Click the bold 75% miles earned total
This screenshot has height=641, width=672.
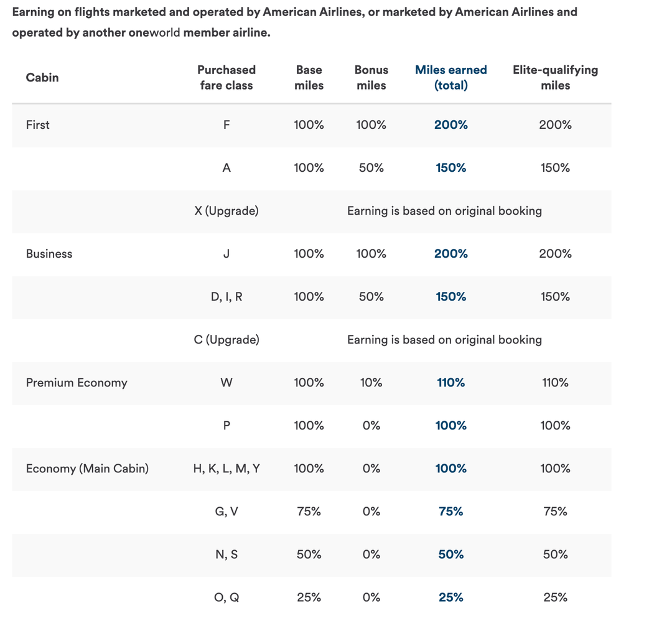(450, 512)
